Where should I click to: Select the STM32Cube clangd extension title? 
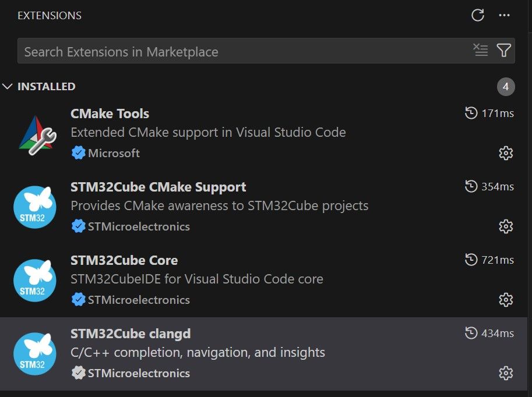tap(131, 334)
